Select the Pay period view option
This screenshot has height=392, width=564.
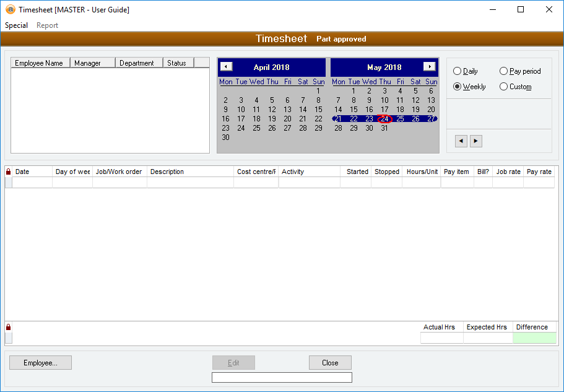(x=504, y=71)
